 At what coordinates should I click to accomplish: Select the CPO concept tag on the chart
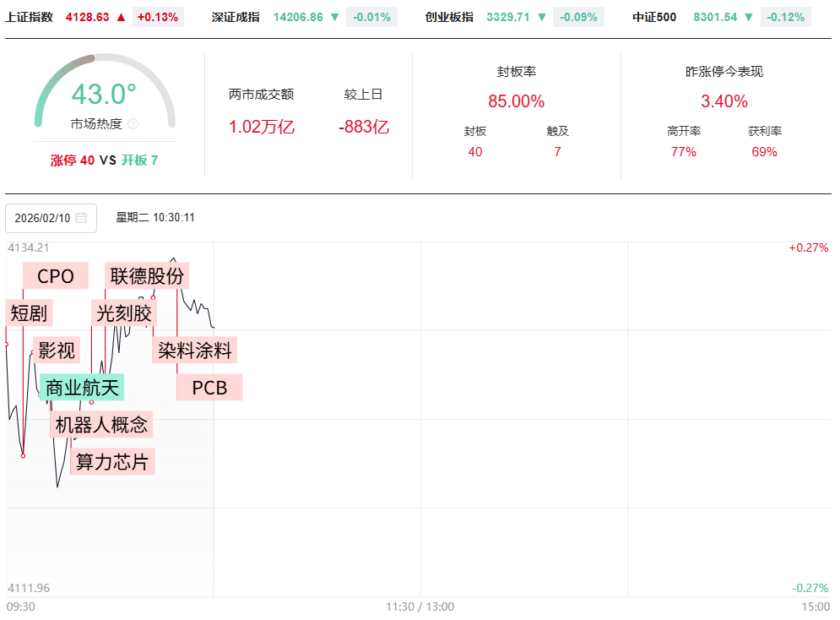[x=56, y=276]
